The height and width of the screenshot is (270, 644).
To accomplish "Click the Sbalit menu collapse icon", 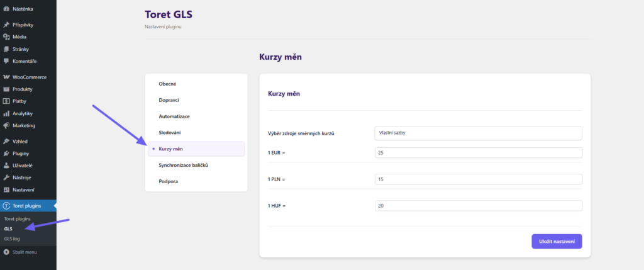I will tap(6, 252).
